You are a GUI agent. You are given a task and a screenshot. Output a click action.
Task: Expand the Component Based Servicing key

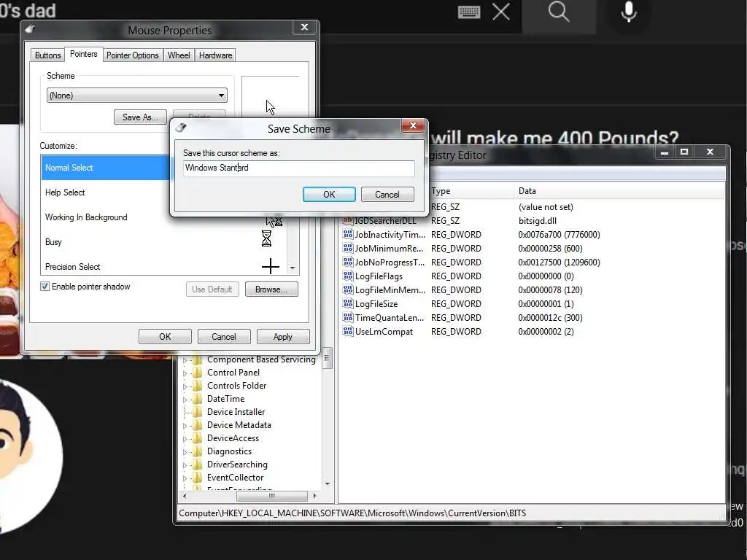185,360
